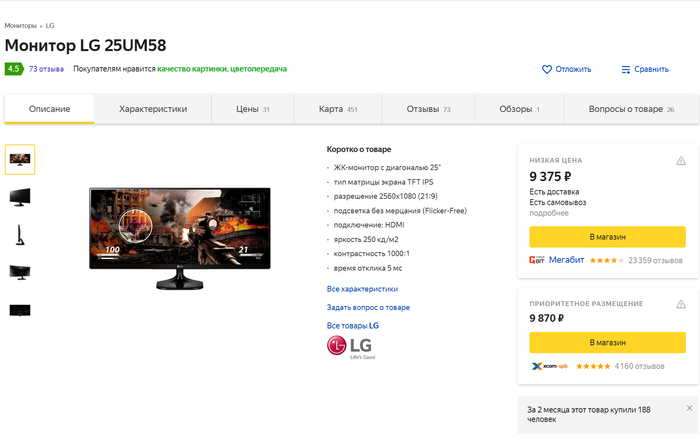
Task: Close the purchase statistics notification
Action: 689,408
